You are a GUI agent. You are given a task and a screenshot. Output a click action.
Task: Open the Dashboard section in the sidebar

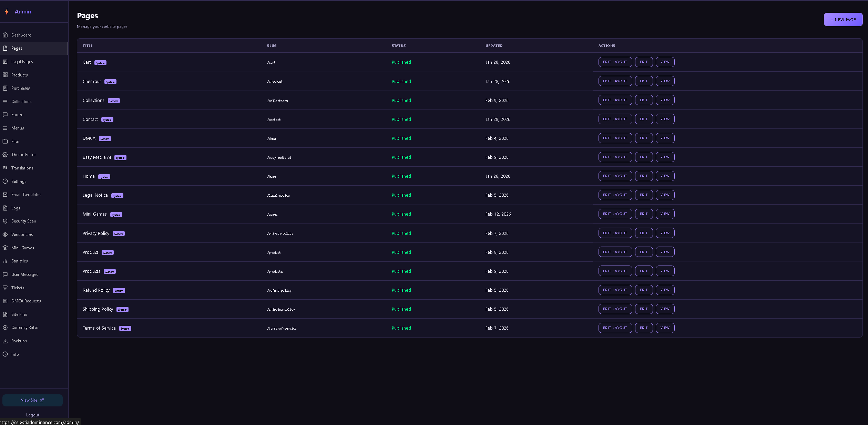coord(21,35)
